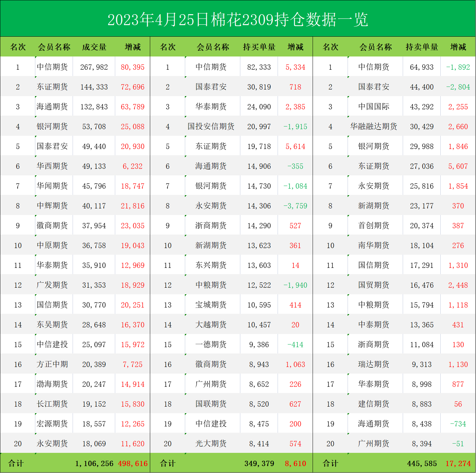Image resolution: width=476 pixels, height=473 pixels.
Task: Select the 南华期货 member cell
Action: click(374, 245)
